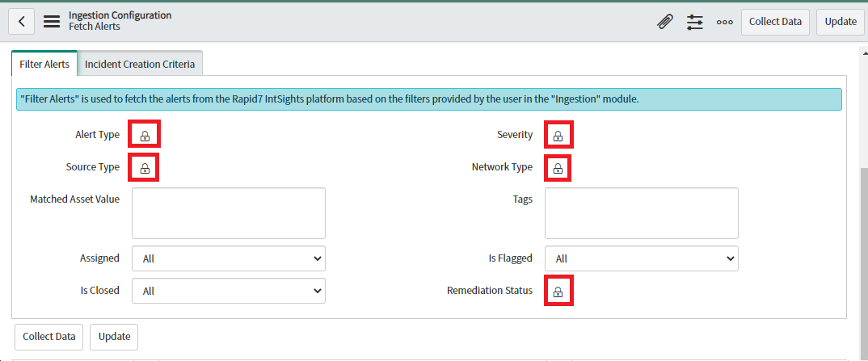The height and width of the screenshot is (361, 868).
Task: Click the bottom Update button
Action: point(114,336)
